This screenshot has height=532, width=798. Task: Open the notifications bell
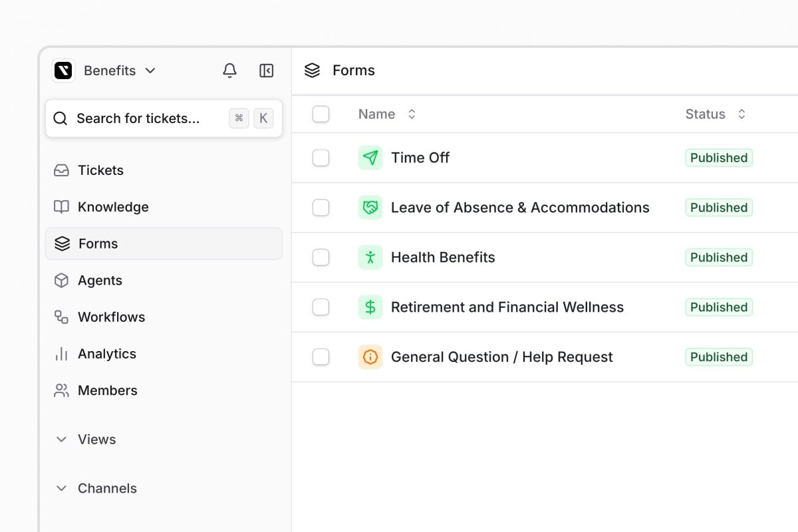tap(229, 70)
